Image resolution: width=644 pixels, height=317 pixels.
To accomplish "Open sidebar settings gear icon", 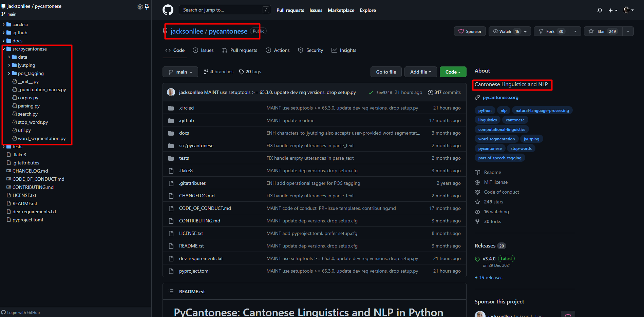I will pos(140,6).
